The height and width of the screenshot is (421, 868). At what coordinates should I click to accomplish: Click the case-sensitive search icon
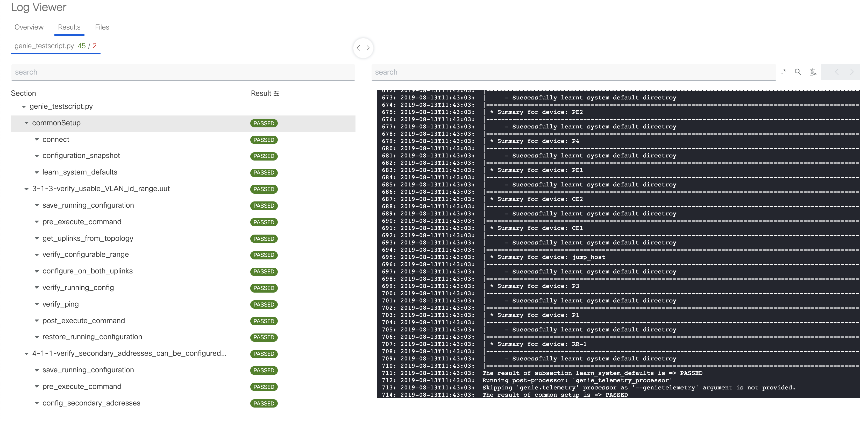[798, 72]
